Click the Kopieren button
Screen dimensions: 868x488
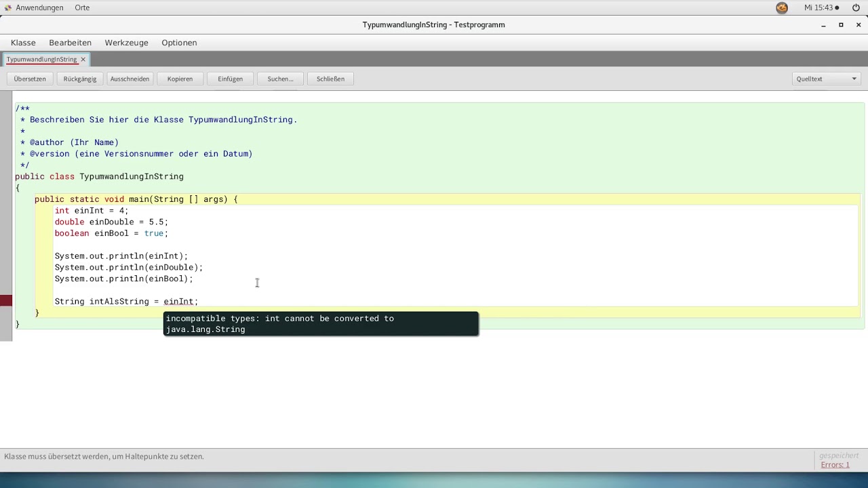click(x=180, y=79)
